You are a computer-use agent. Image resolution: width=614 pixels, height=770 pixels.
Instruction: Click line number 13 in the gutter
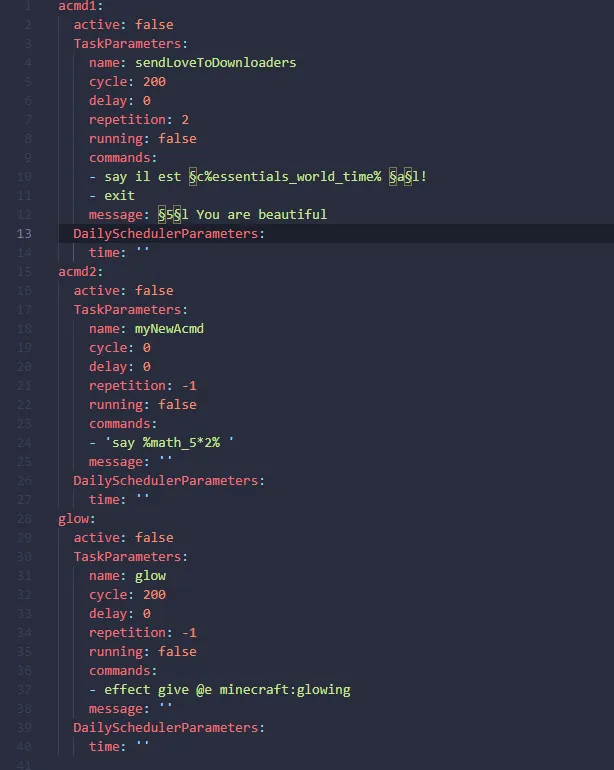tap(24, 234)
